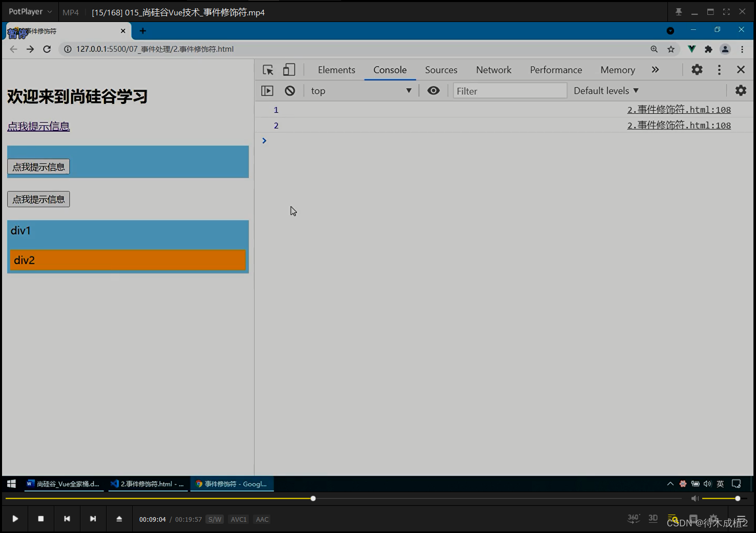Switch to the Sources tab
The height and width of the screenshot is (533, 756).
tap(441, 70)
